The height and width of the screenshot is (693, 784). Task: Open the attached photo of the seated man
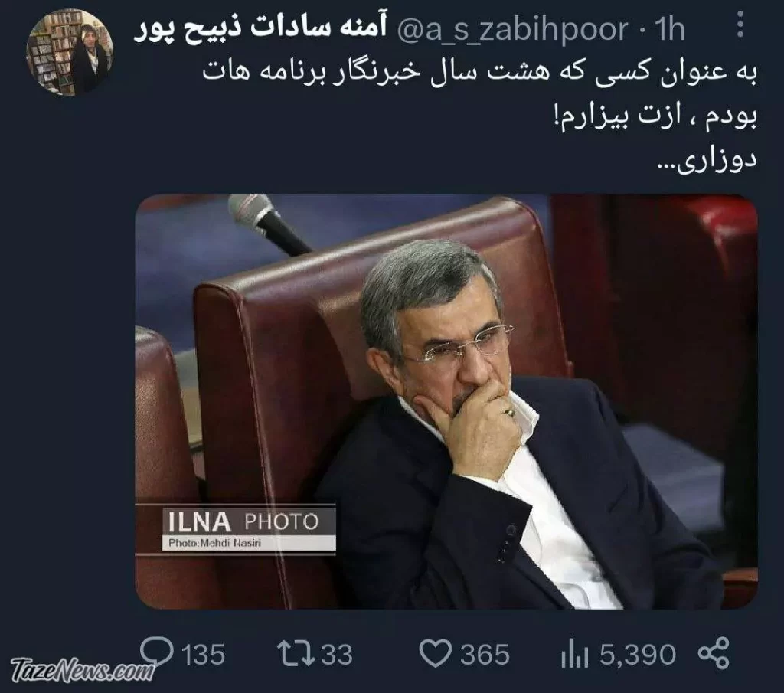click(446, 401)
